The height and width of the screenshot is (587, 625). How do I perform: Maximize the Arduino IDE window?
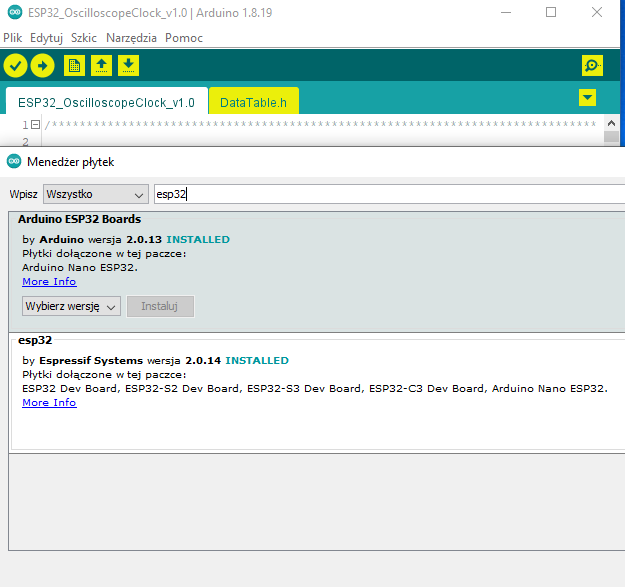coord(551,13)
